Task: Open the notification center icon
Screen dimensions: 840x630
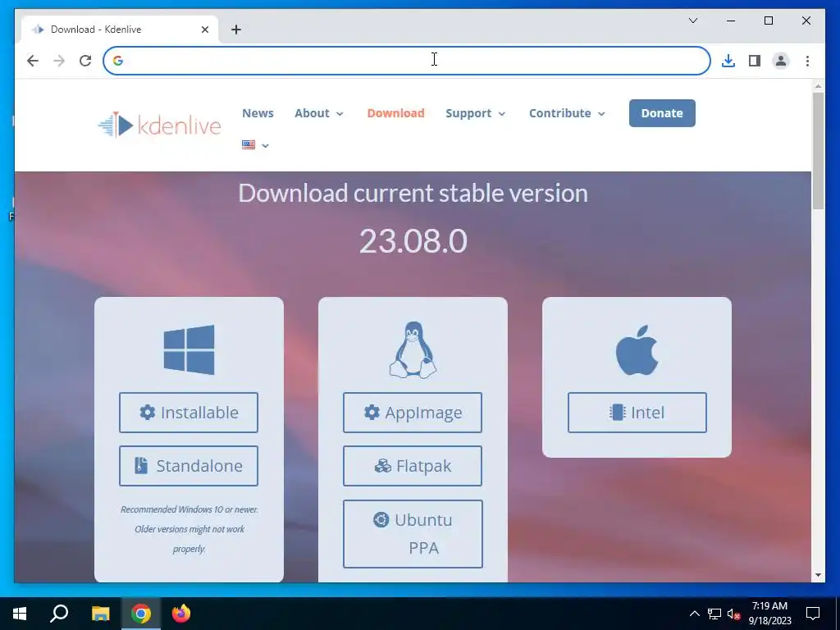Action: click(x=813, y=614)
